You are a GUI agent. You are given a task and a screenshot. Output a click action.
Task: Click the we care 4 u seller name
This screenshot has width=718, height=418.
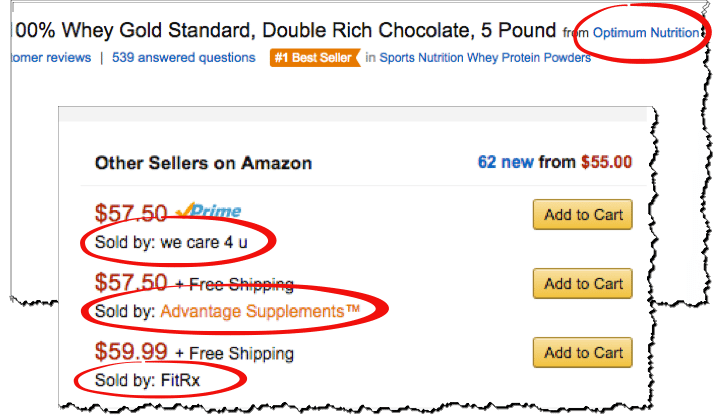click(x=204, y=242)
